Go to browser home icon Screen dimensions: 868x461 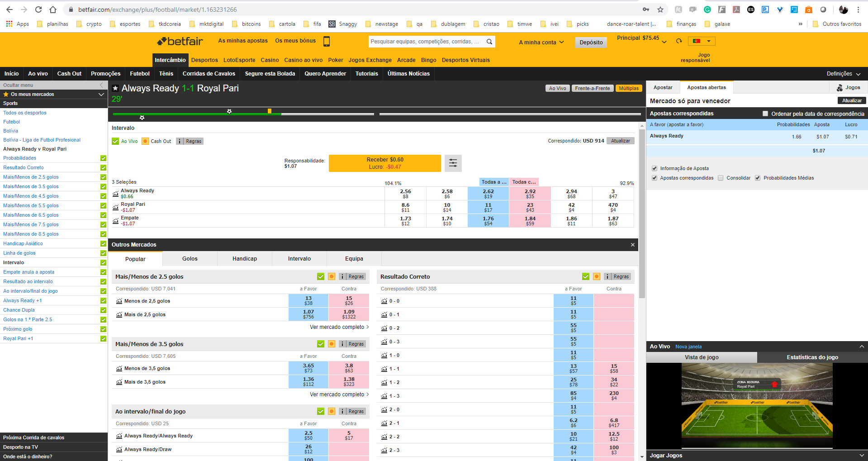click(x=53, y=10)
